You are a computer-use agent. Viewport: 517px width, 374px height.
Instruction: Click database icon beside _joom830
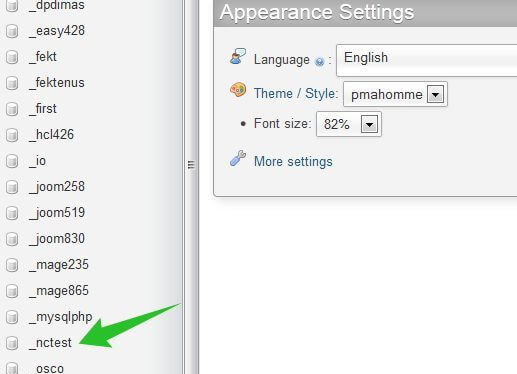[12, 239]
